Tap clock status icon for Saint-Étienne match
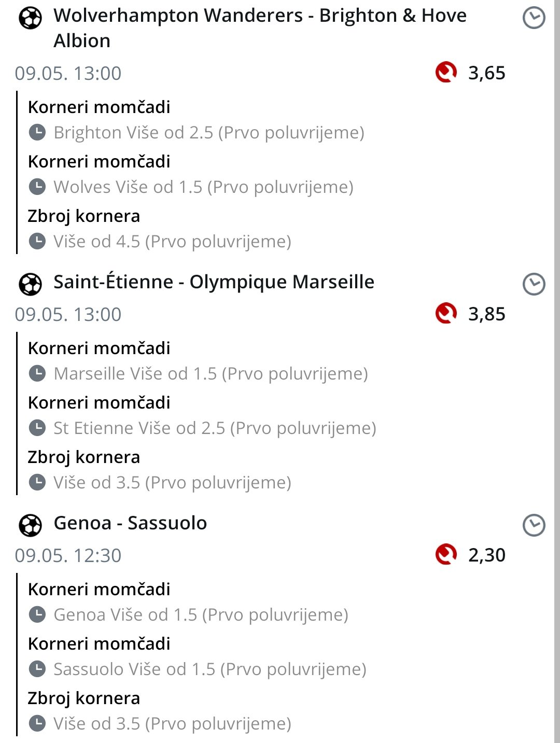Image resolution: width=560 pixels, height=743 pixels. coord(534,284)
